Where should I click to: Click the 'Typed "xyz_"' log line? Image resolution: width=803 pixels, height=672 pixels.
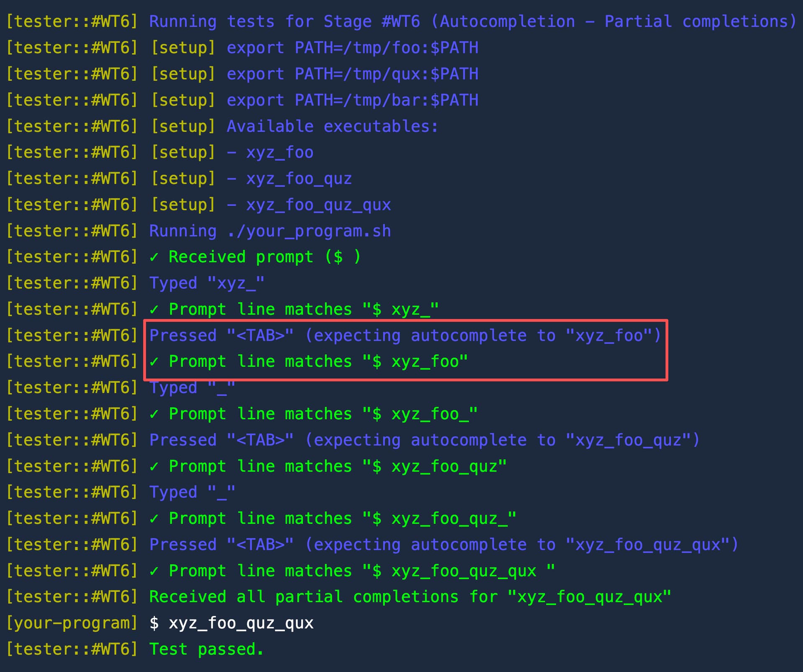pos(207,283)
